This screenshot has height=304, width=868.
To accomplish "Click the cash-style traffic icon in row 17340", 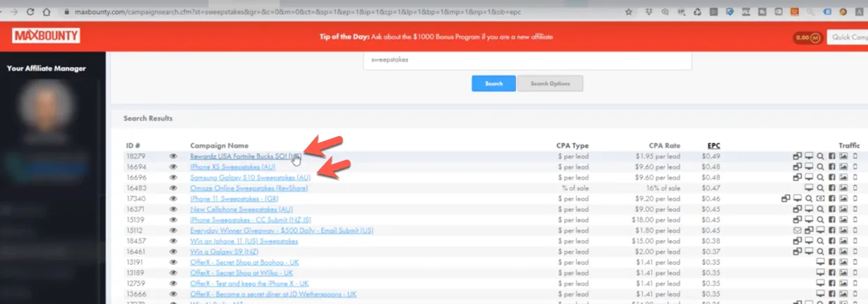I will click(x=821, y=199).
